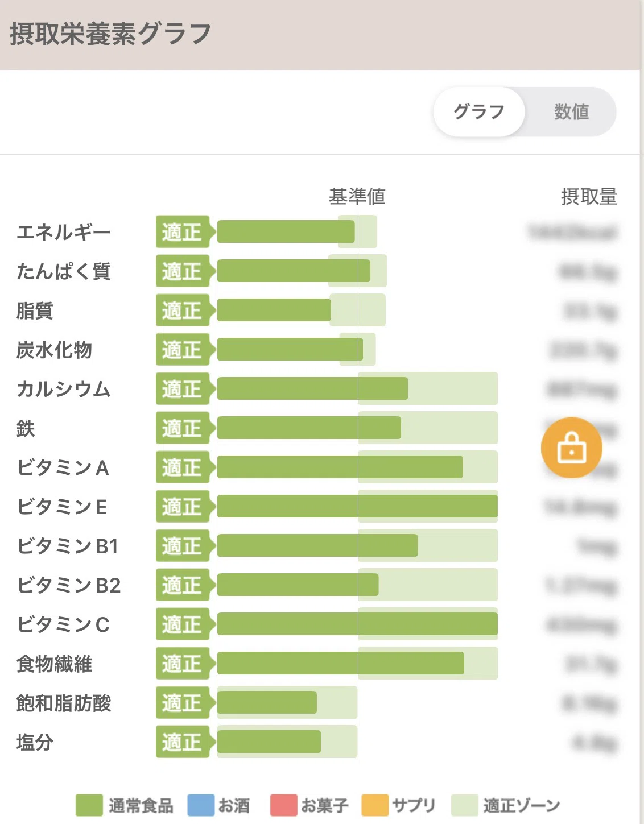
Task: Click the 適正 badge beside 脂質
Action: point(184,310)
